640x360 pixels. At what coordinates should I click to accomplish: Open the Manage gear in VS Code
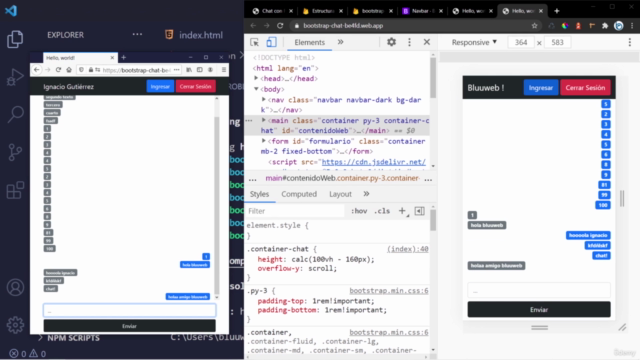coord(15,325)
